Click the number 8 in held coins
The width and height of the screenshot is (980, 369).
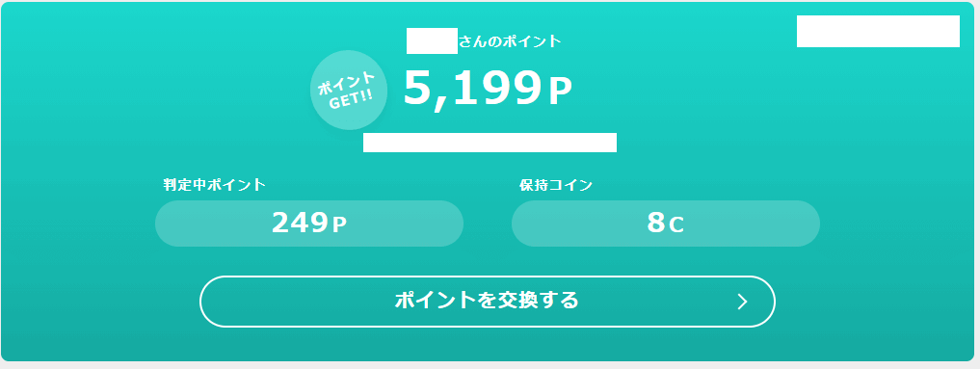(x=656, y=223)
